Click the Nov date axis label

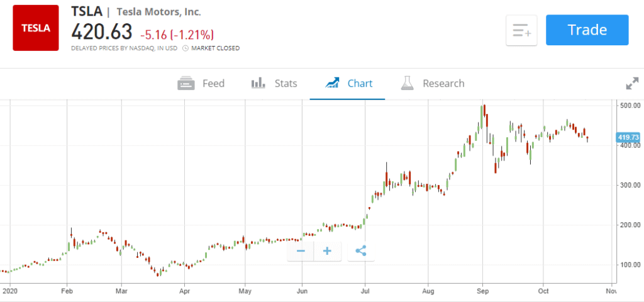point(611,291)
